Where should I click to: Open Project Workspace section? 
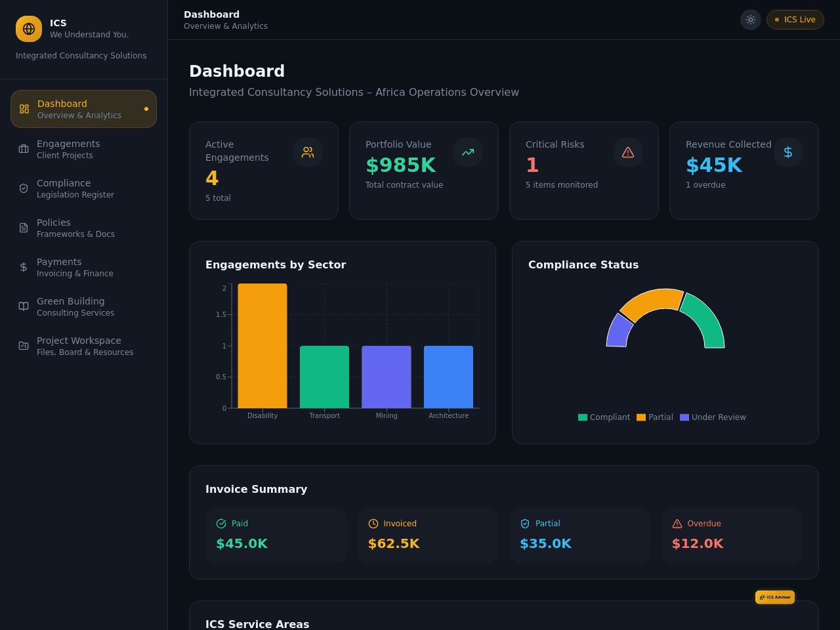pyautogui.click(x=83, y=346)
